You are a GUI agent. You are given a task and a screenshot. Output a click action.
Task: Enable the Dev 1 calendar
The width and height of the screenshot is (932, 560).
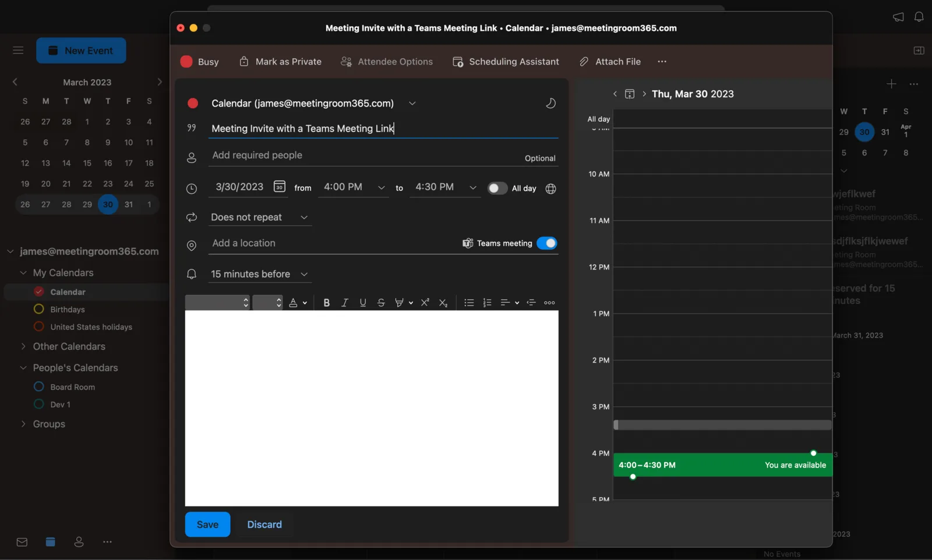tap(39, 404)
